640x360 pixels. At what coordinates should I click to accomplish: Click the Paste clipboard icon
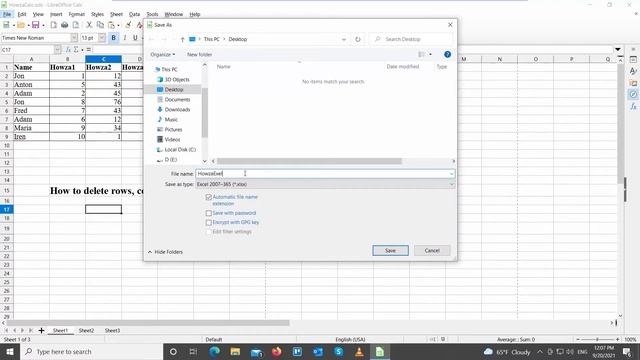(x=111, y=25)
